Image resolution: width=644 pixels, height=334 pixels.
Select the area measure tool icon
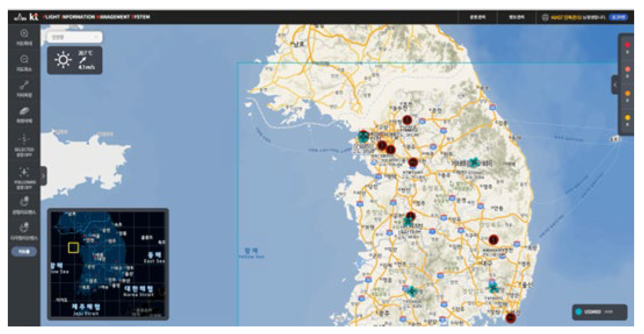pyautogui.click(x=24, y=111)
